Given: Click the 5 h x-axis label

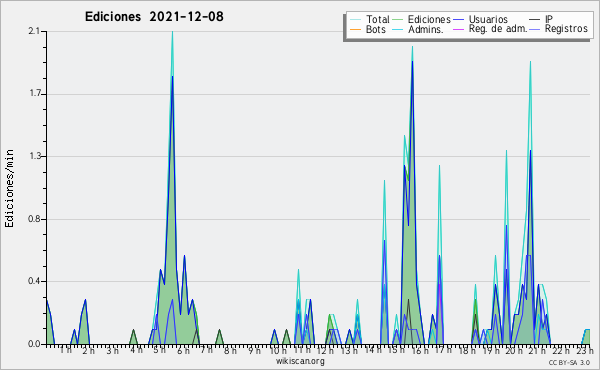Looking at the screenshot, I should coord(160,350).
